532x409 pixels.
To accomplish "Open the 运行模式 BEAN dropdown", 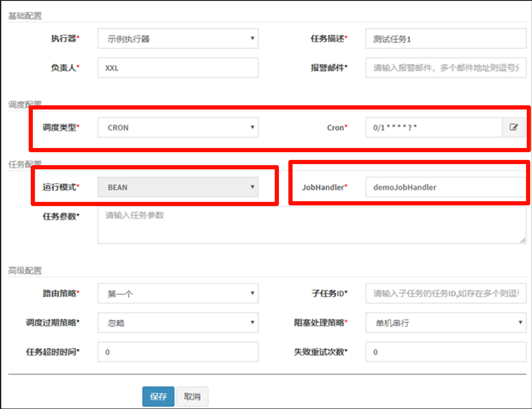I will (x=178, y=187).
